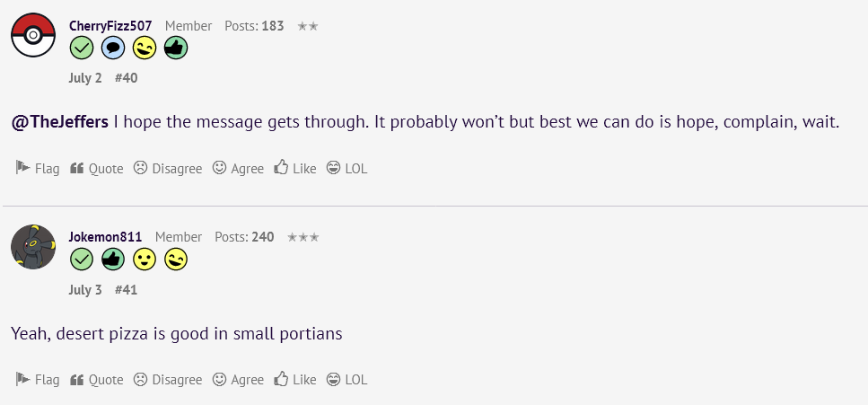
Task: Open permalink #40 of post
Action: [127, 78]
